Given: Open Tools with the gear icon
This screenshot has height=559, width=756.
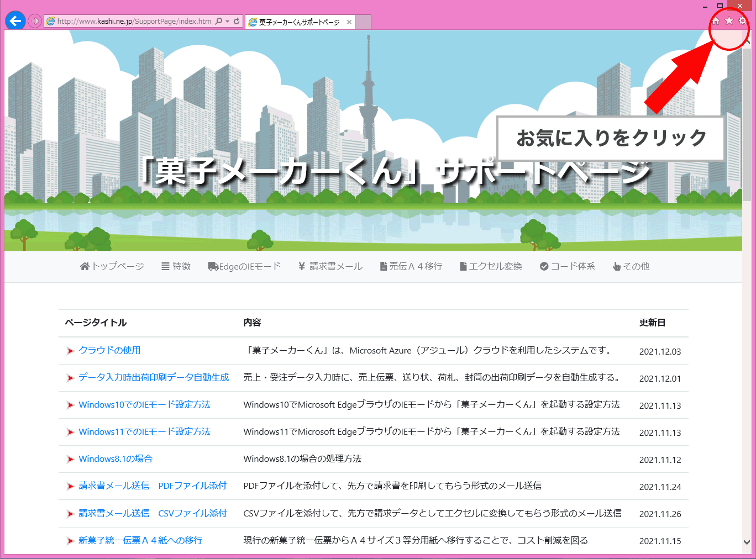Looking at the screenshot, I should 742,20.
